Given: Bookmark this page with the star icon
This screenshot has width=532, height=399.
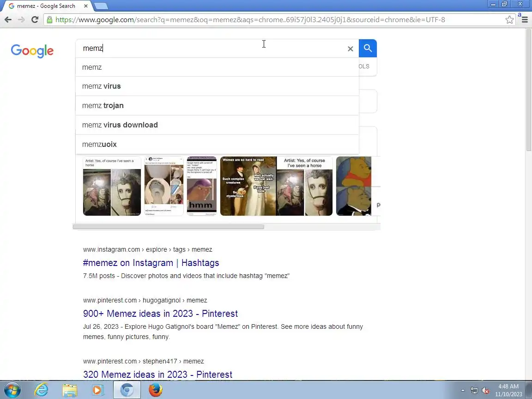Looking at the screenshot, I should point(509,20).
